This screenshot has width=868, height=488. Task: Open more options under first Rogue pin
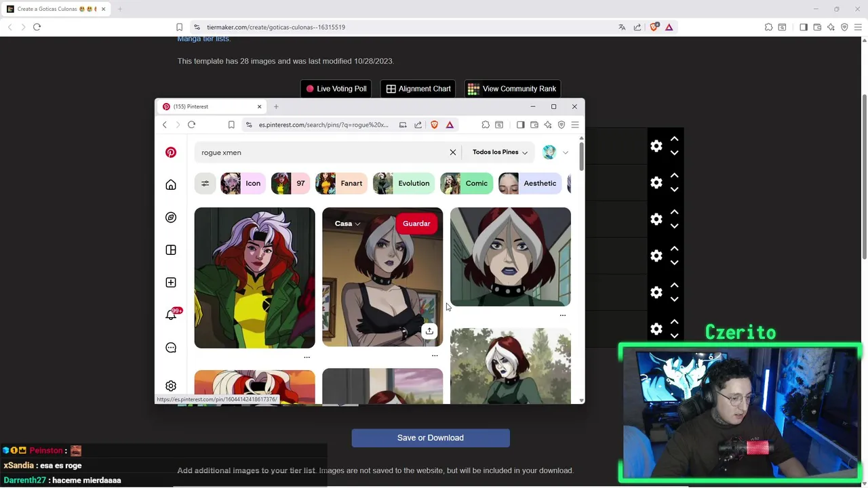pyautogui.click(x=307, y=357)
